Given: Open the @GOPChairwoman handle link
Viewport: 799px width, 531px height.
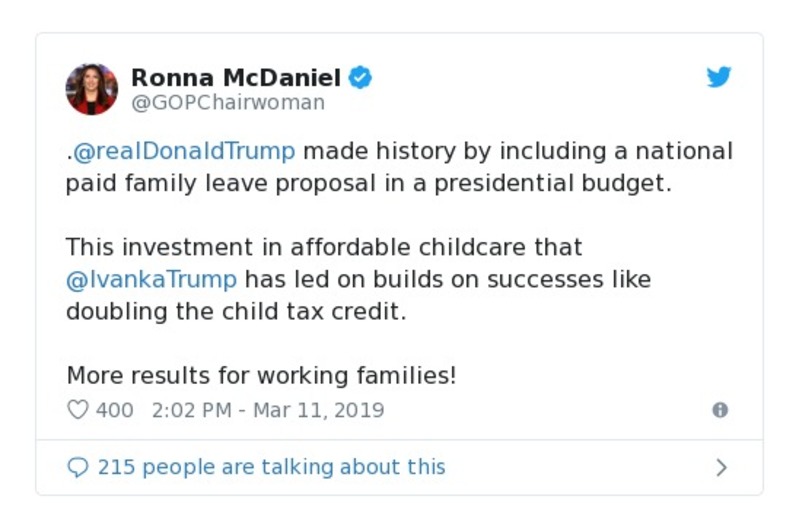Looking at the screenshot, I should pyautogui.click(x=228, y=103).
